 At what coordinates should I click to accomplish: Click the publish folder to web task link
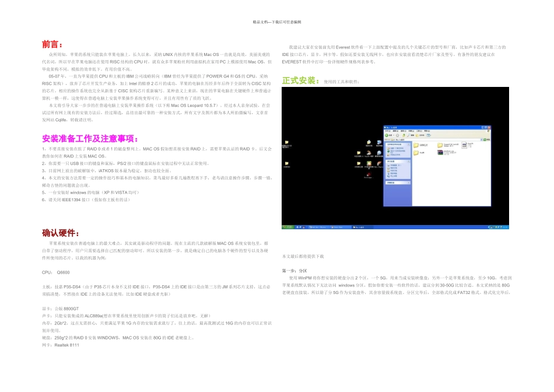(x=396, y=152)
